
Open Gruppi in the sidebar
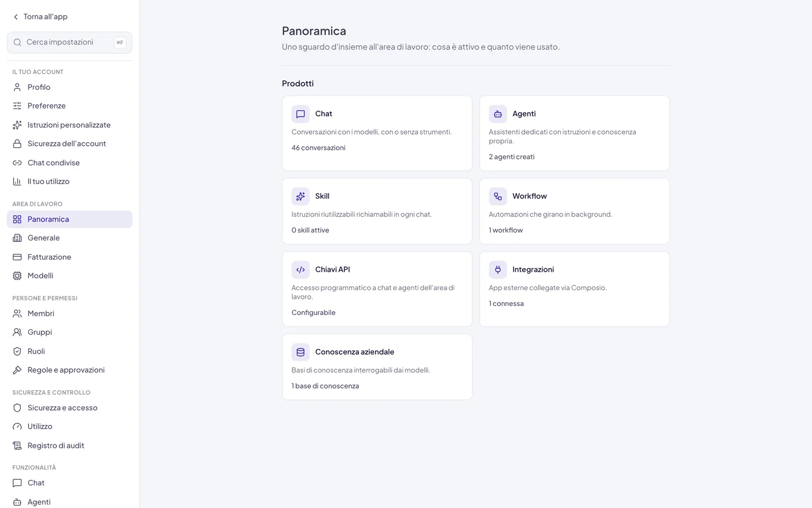[70, 332]
